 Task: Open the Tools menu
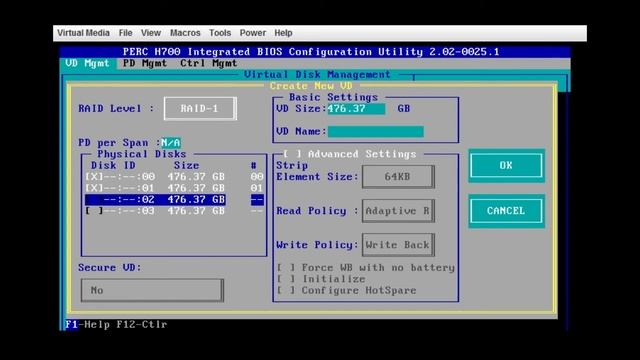point(220,33)
